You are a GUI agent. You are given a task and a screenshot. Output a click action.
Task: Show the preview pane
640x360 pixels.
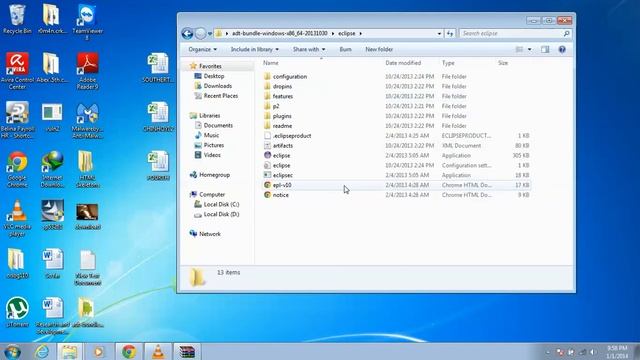pos(545,49)
